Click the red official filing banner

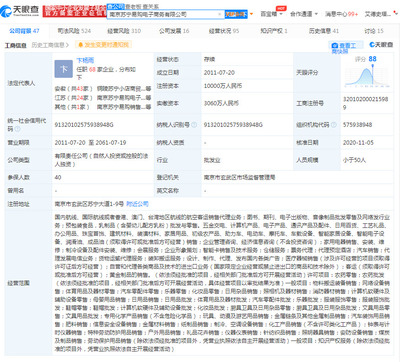coord(74,12)
